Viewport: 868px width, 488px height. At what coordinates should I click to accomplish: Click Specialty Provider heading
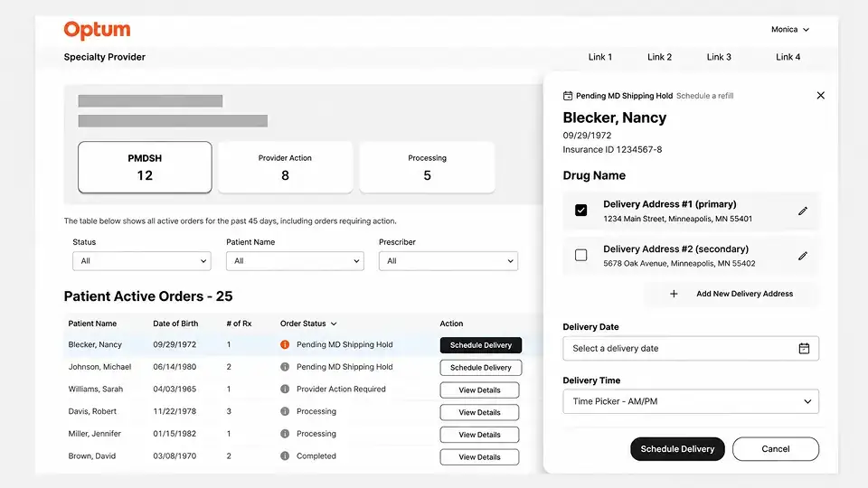tap(105, 57)
